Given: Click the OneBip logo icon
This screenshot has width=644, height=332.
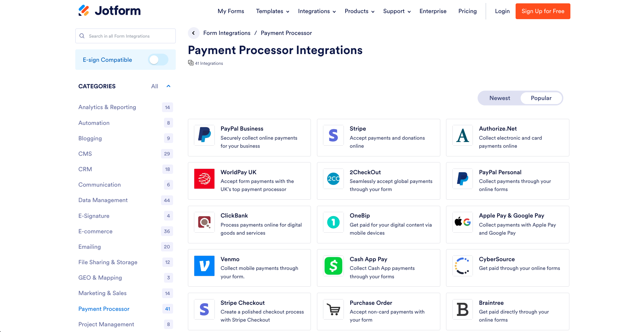Looking at the screenshot, I should pyautogui.click(x=333, y=222).
